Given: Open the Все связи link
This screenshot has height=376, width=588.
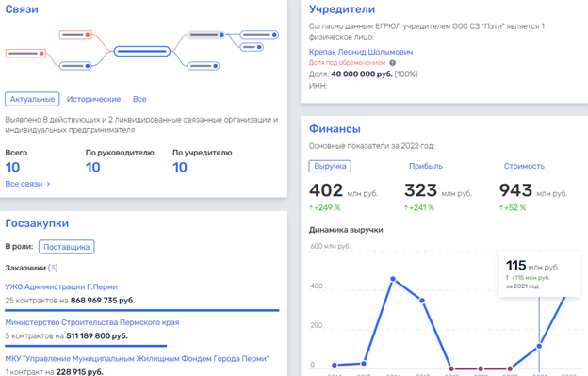Looking at the screenshot, I should pos(24,184).
